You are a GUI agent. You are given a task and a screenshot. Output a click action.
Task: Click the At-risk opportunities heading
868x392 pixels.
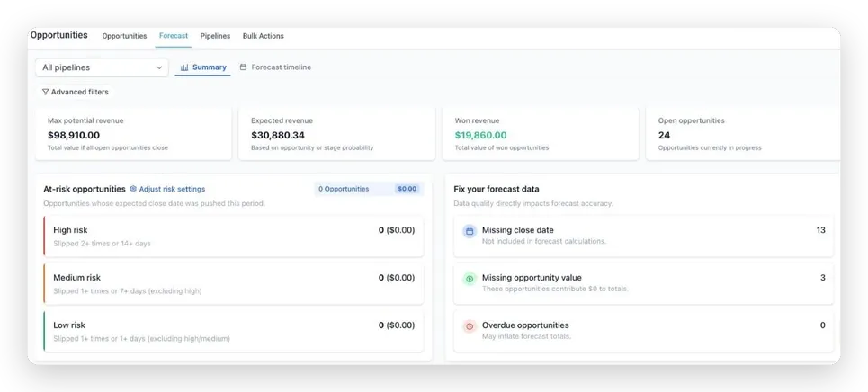pos(85,189)
